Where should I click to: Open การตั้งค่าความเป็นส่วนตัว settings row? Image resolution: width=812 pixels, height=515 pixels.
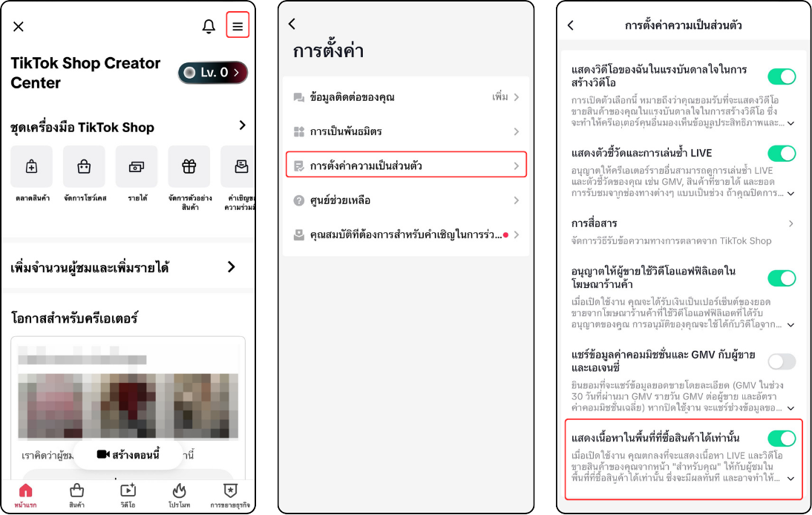point(407,165)
